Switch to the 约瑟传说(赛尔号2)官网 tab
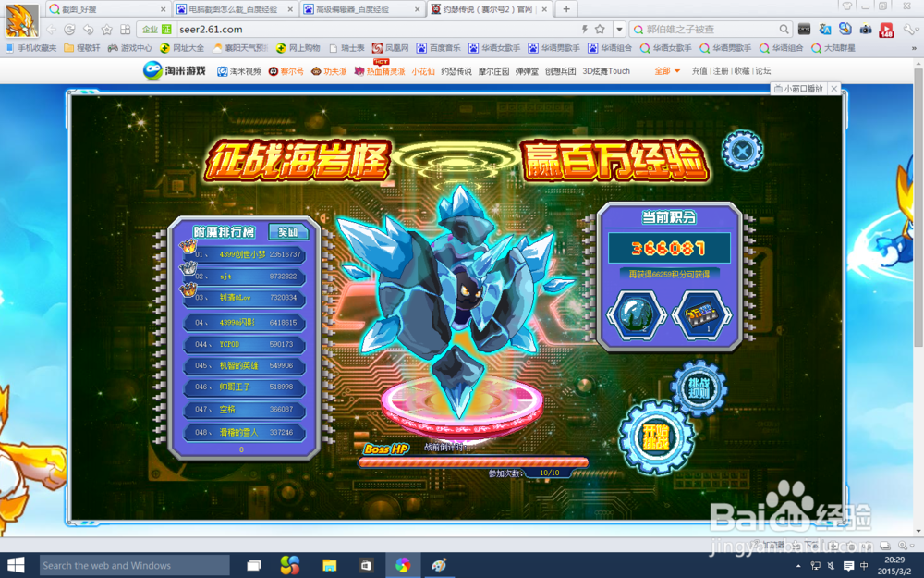Viewport: 924px width, 578px height. pyautogui.click(x=489, y=9)
